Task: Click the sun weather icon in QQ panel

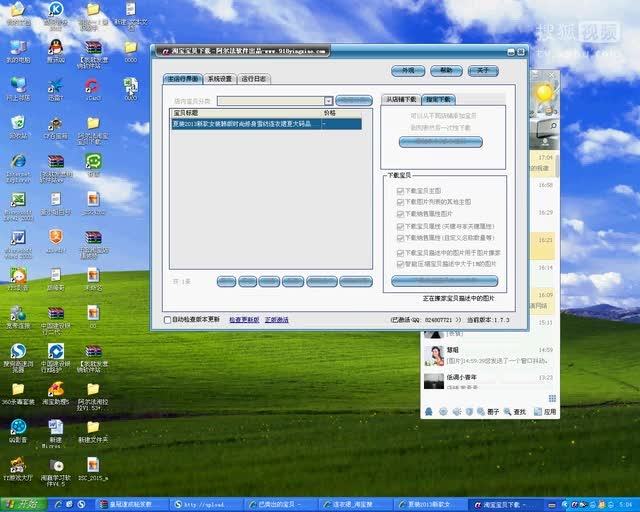Action: click(x=544, y=93)
